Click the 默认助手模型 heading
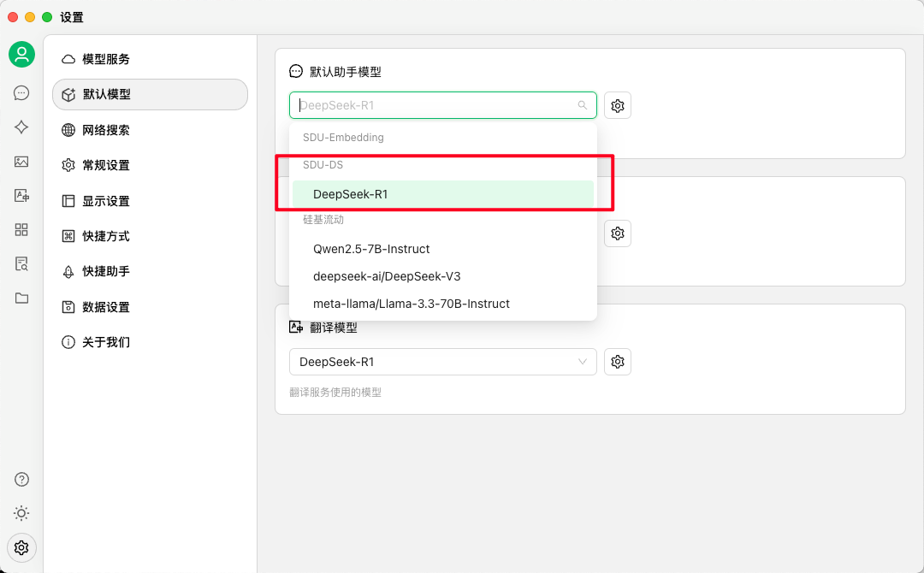Screen dimensions: 924x573 click(x=346, y=72)
